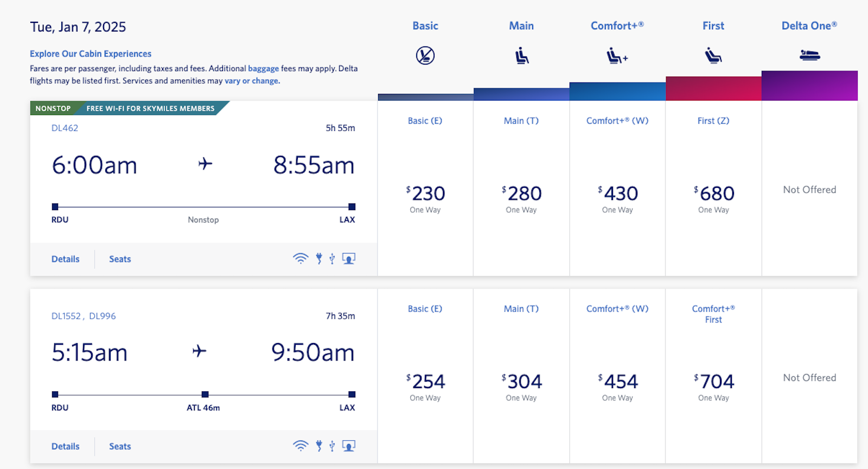Open Details for the 6:00am nonstop flight
The image size is (868, 469).
coord(66,259)
